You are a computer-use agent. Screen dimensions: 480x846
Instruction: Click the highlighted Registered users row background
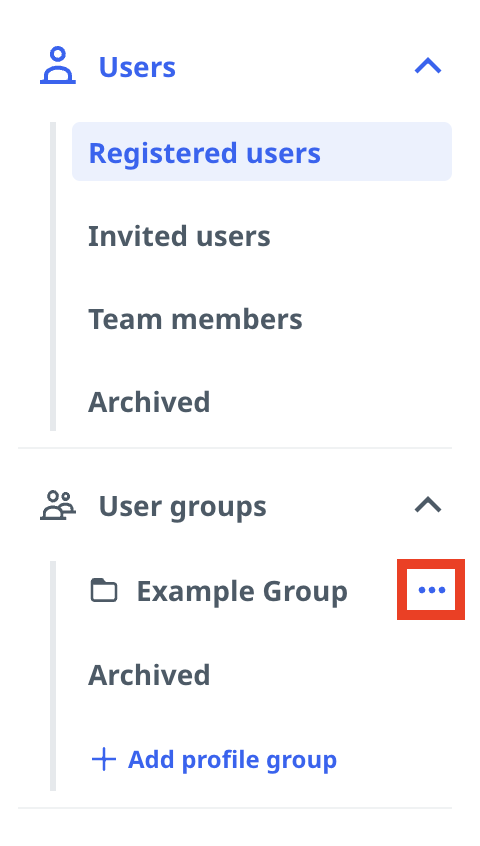pos(262,152)
